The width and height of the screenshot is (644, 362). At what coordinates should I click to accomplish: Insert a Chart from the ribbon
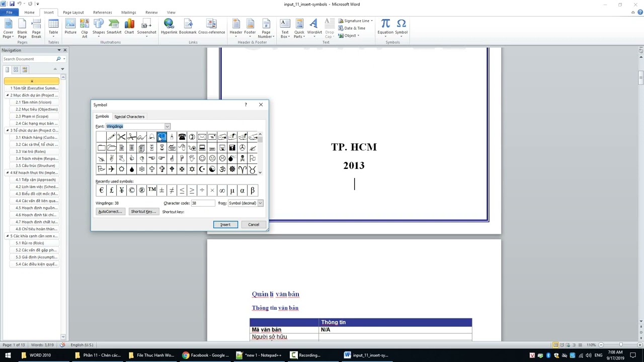pos(129,28)
